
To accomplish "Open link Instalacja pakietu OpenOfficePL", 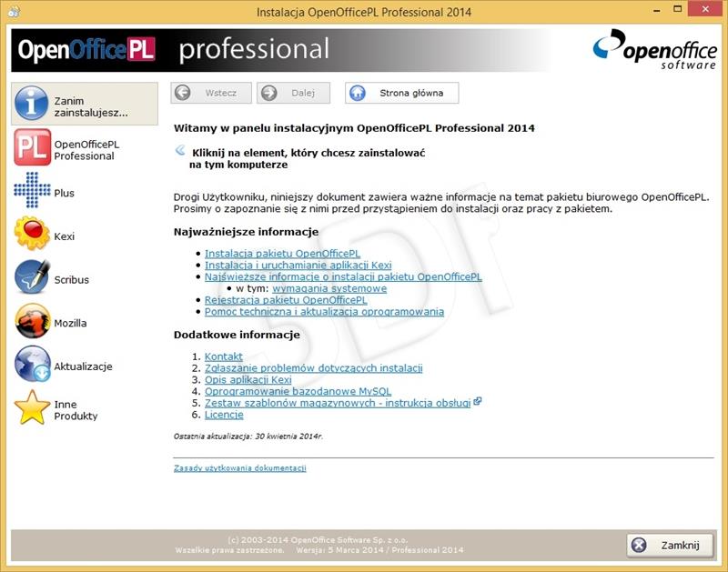I will (x=282, y=254).
